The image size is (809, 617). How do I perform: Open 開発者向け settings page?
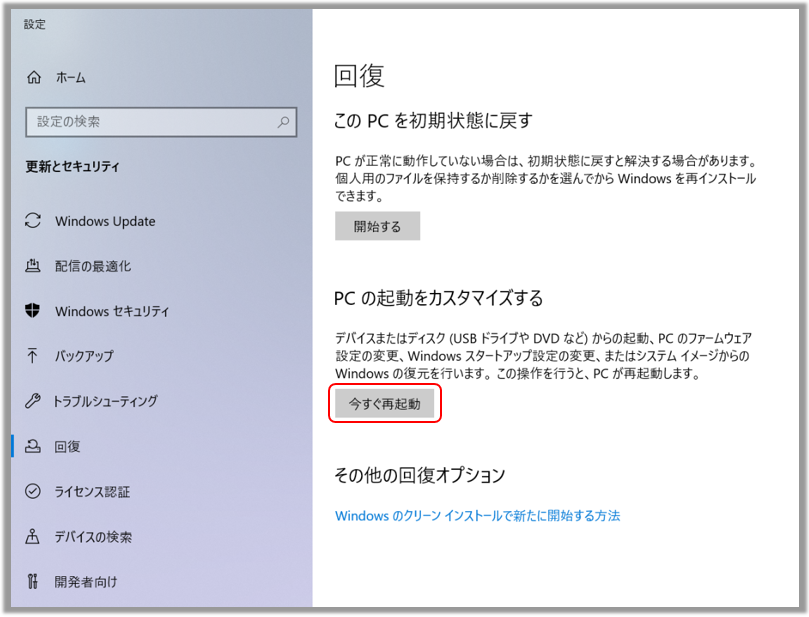[86, 582]
